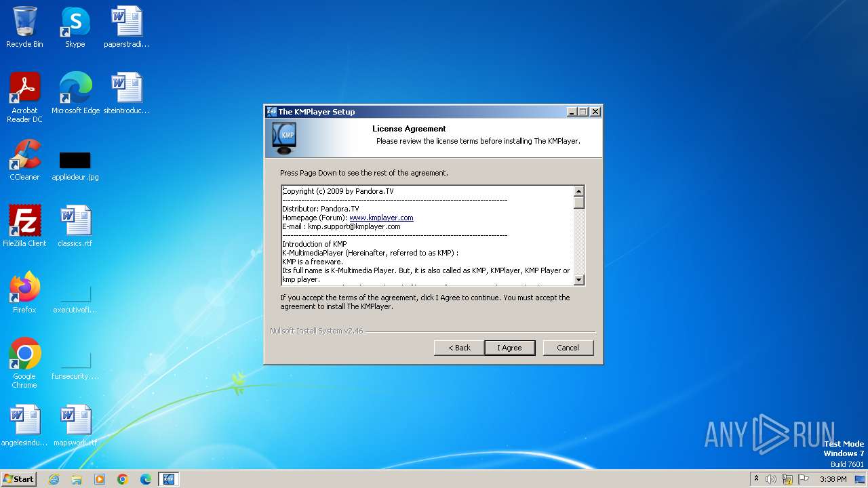Go back with the Back button
The height and width of the screenshot is (488, 868).
click(x=459, y=348)
